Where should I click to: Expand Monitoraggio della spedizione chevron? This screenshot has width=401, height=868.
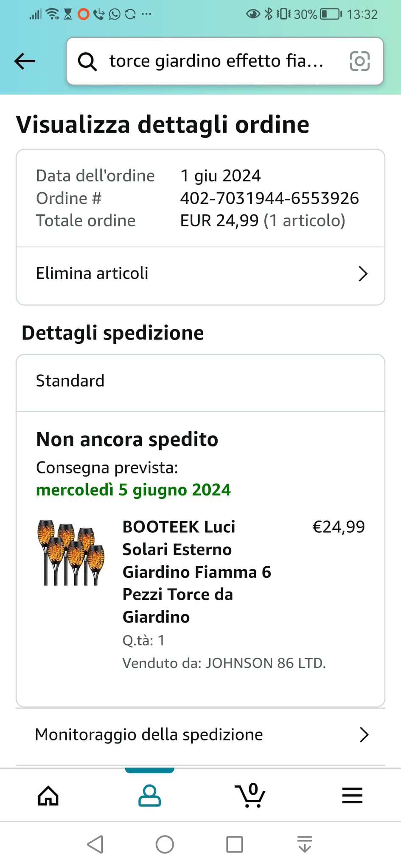tap(364, 734)
